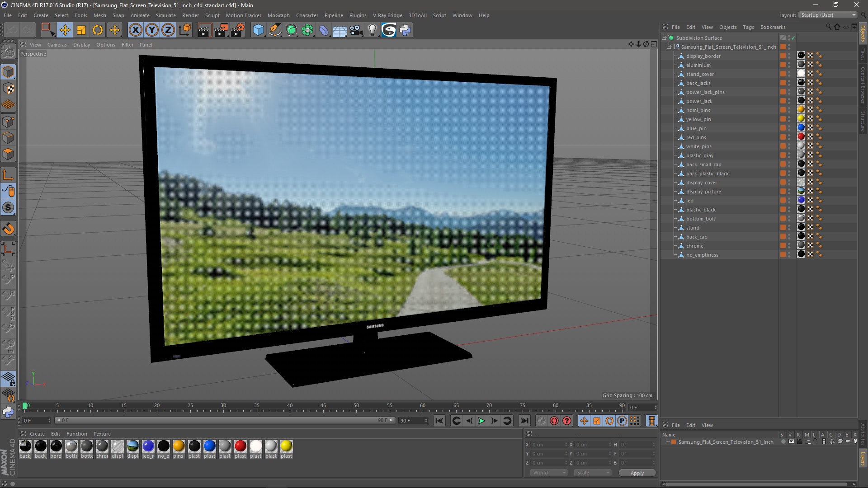Toggle visibility dots for display_border
868x488 pixels.
point(789,56)
